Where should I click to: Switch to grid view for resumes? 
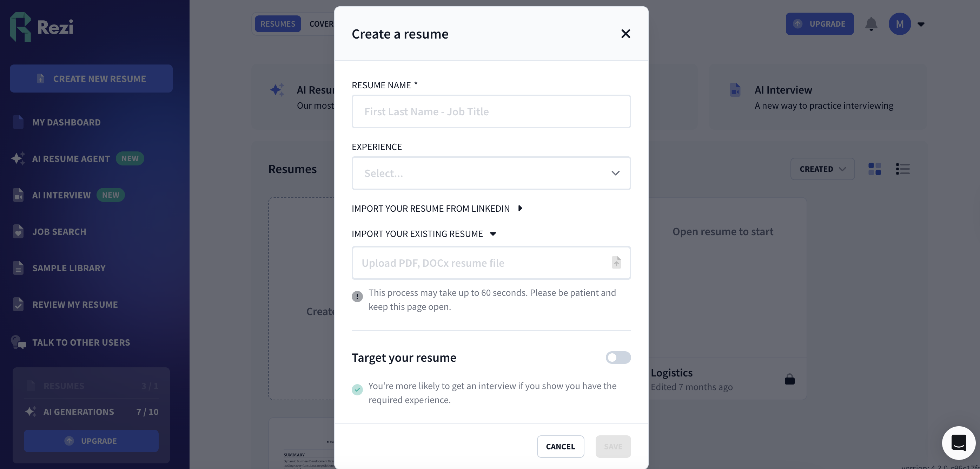[x=874, y=169]
